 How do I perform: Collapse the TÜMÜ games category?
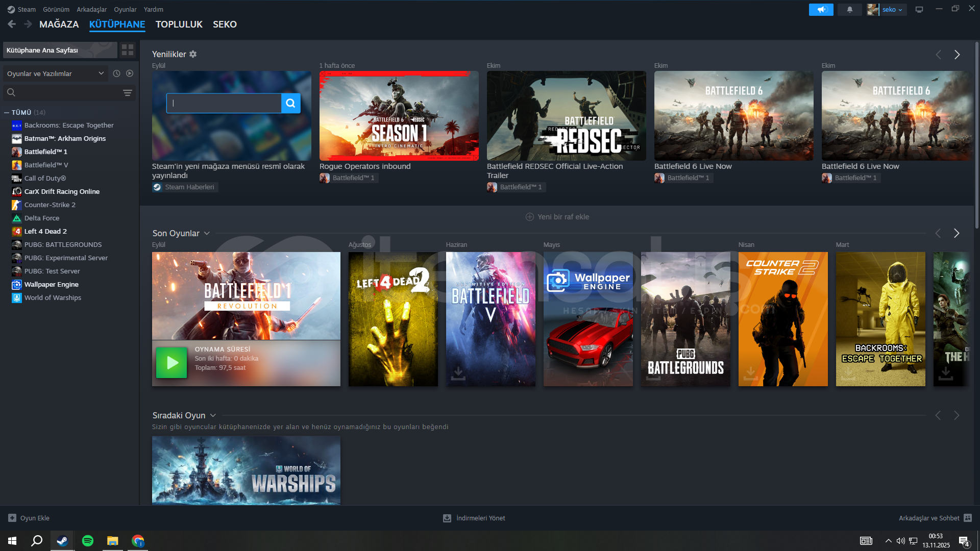[x=7, y=112]
